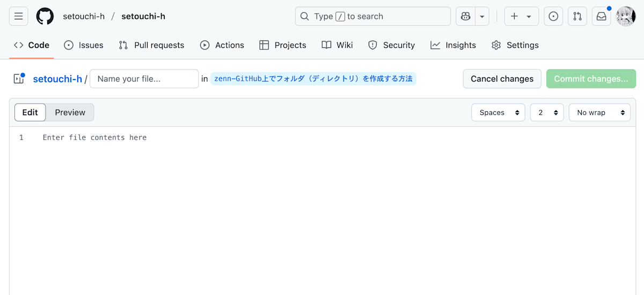This screenshot has height=295, width=644.
Task: Open the Spaces indent mode dropdown
Action: (x=498, y=112)
